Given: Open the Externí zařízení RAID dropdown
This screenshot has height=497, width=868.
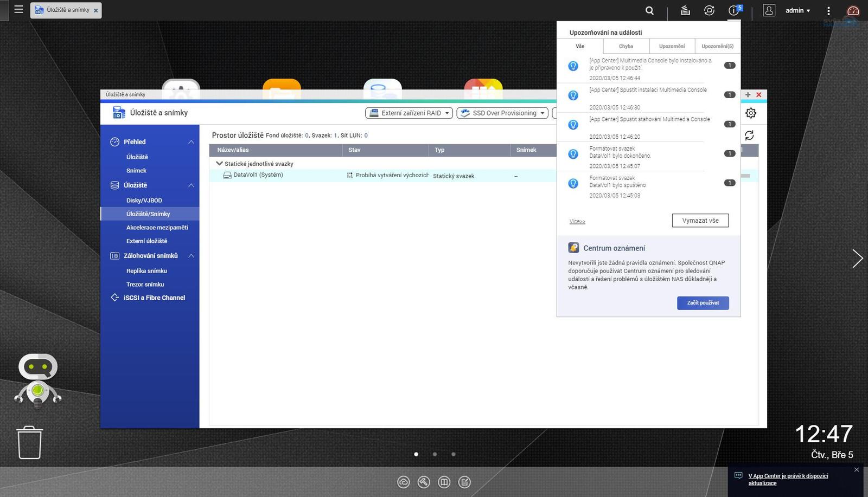Looking at the screenshot, I should 409,113.
